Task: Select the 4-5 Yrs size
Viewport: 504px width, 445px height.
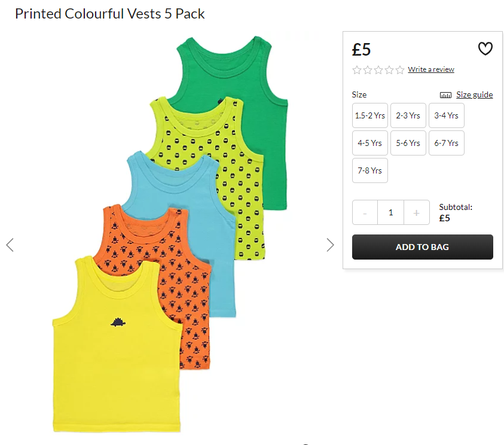Action: point(370,143)
